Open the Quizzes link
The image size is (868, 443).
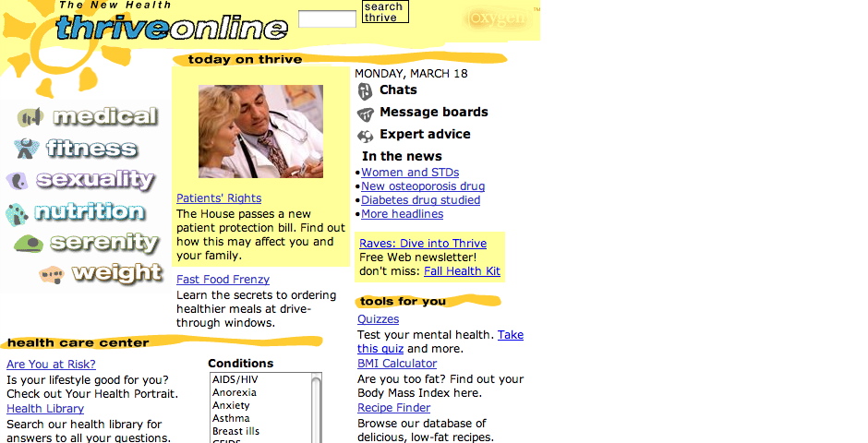[x=378, y=319]
